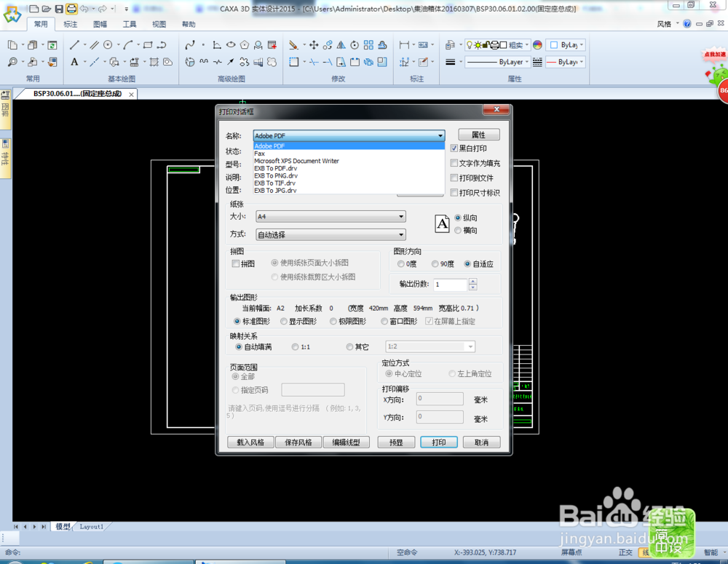Open the 视图 ribbon tab

coord(159,24)
